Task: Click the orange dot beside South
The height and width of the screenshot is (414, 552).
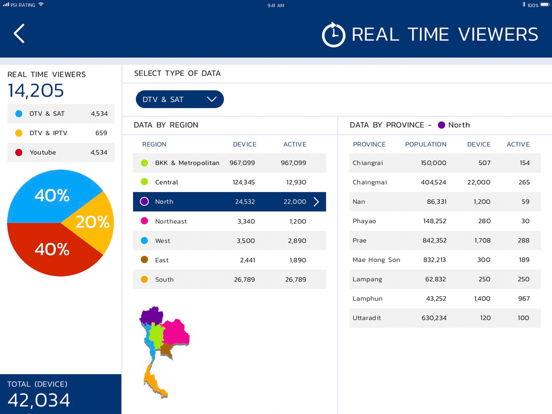Action: click(144, 279)
